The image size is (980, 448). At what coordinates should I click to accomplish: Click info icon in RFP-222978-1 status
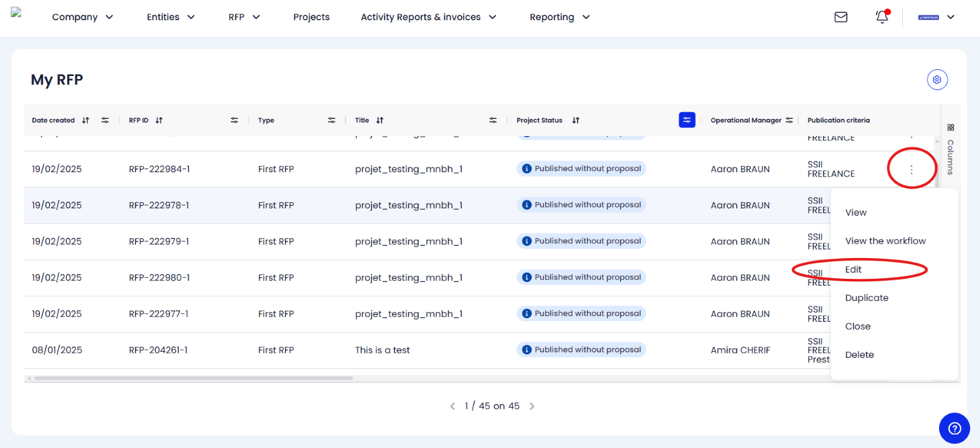coord(527,205)
